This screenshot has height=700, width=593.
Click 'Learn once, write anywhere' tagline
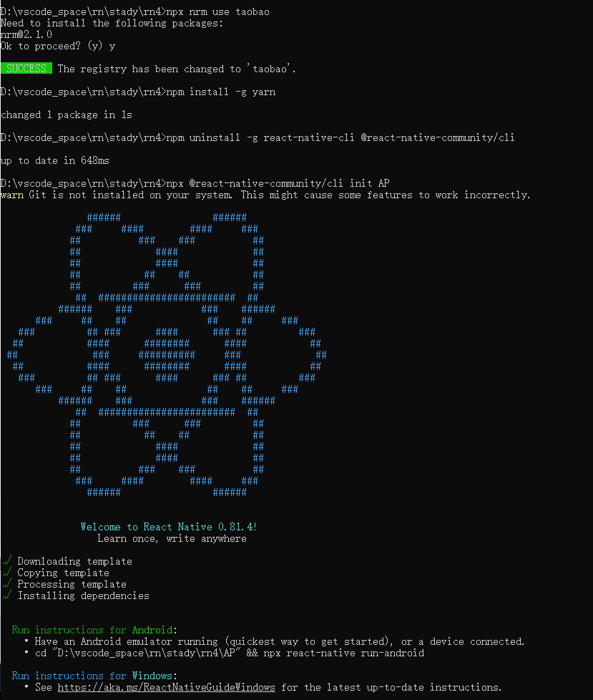point(172,538)
